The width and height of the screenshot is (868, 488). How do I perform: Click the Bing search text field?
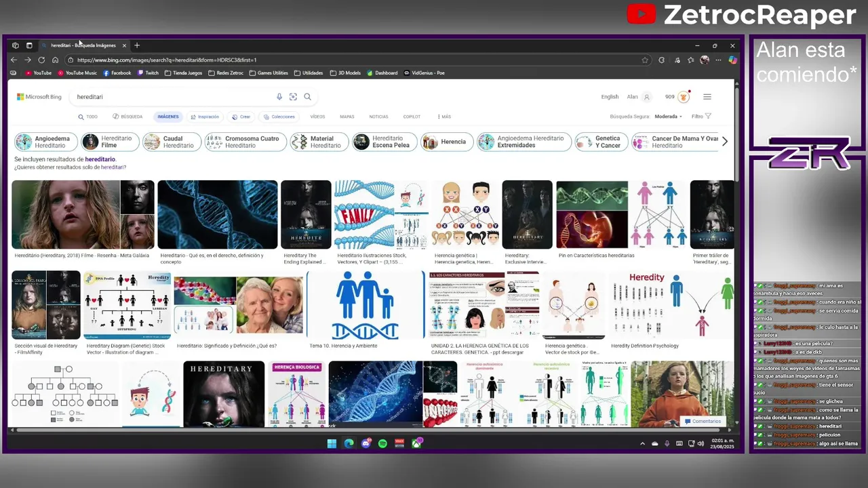(173, 97)
